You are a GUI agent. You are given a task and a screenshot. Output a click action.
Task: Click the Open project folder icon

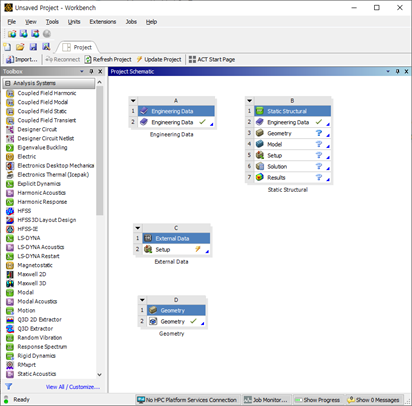pyautogui.click(x=20, y=47)
